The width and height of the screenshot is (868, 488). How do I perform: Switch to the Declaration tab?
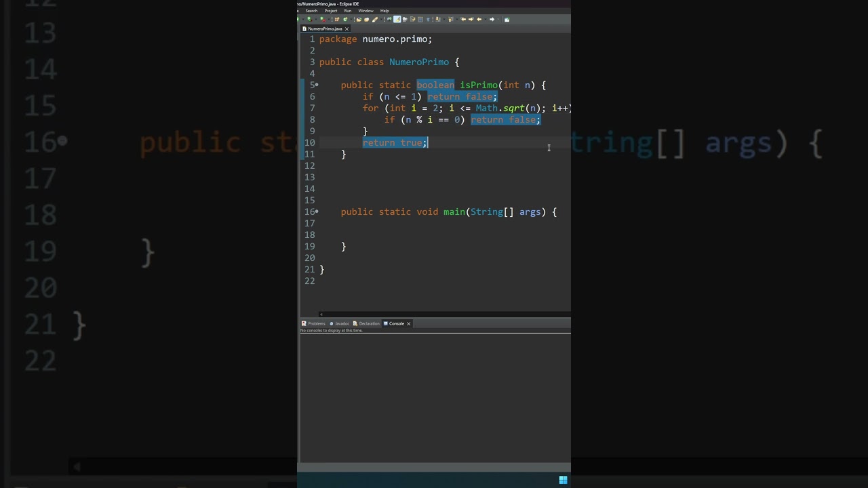[x=367, y=324]
